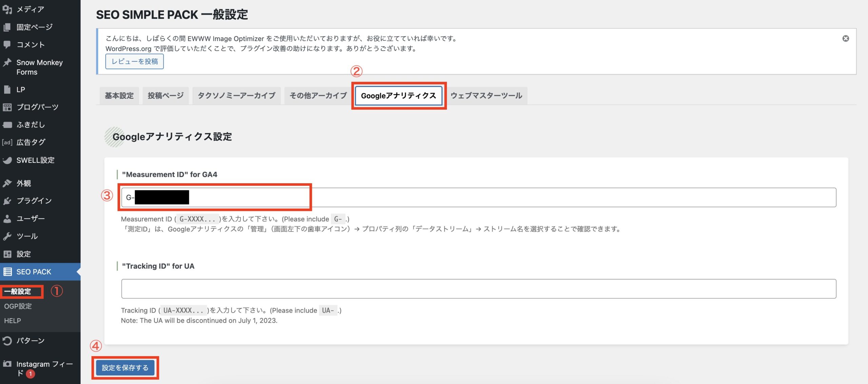868x384 pixels.
Task: Open the コメント menu
Action: tap(40, 45)
